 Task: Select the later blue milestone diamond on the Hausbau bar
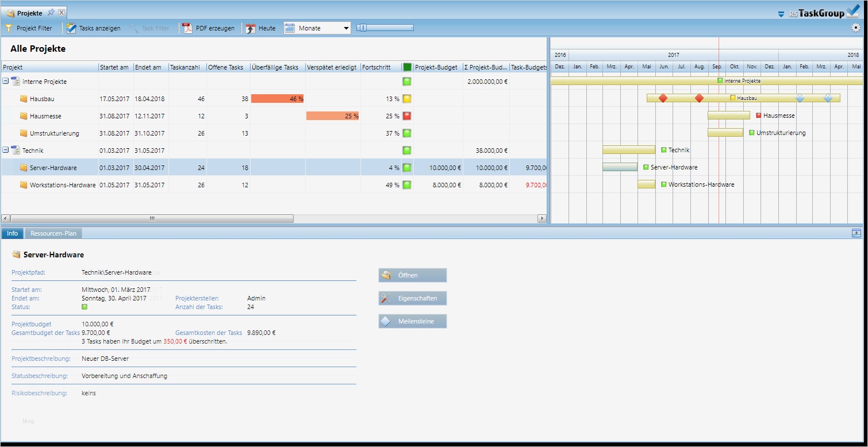[828, 98]
